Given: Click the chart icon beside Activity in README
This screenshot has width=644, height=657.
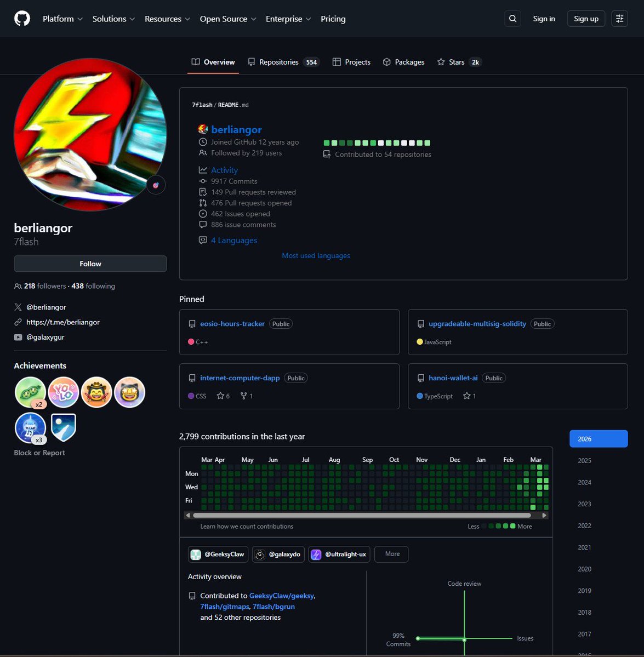Looking at the screenshot, I should [203, 170].
